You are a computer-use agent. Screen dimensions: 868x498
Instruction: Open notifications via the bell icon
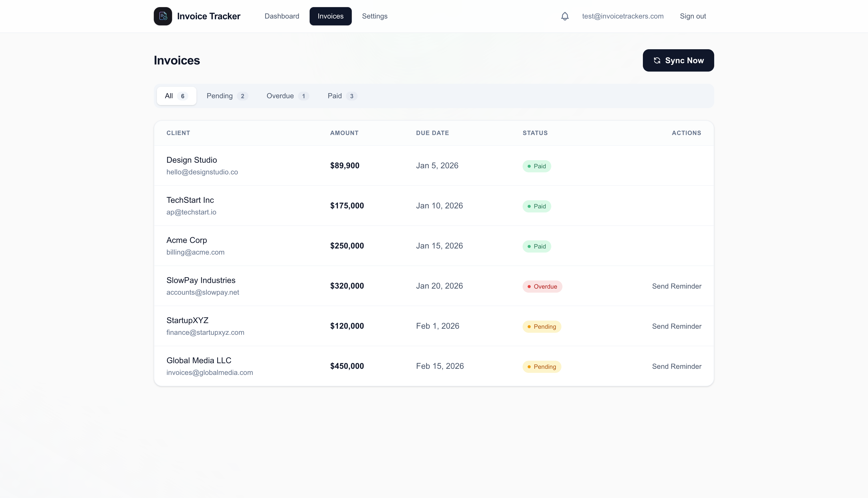pyautogui.click(x=565, y=16)
